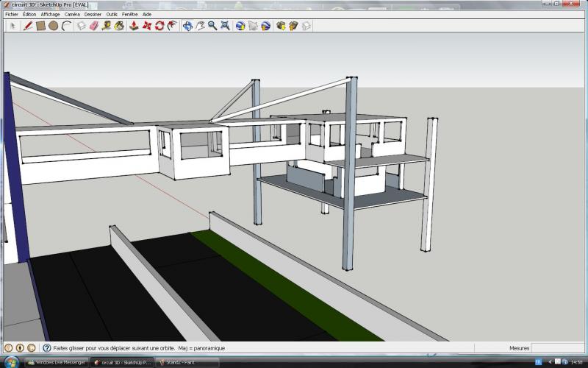
Task: Activate the Push/Pull tool
Action: [x=134, y=25]
